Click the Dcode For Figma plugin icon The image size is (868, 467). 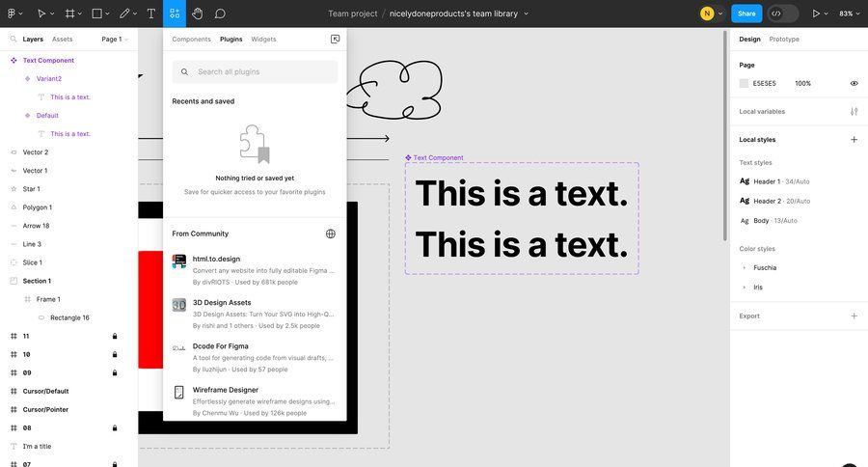178,348
